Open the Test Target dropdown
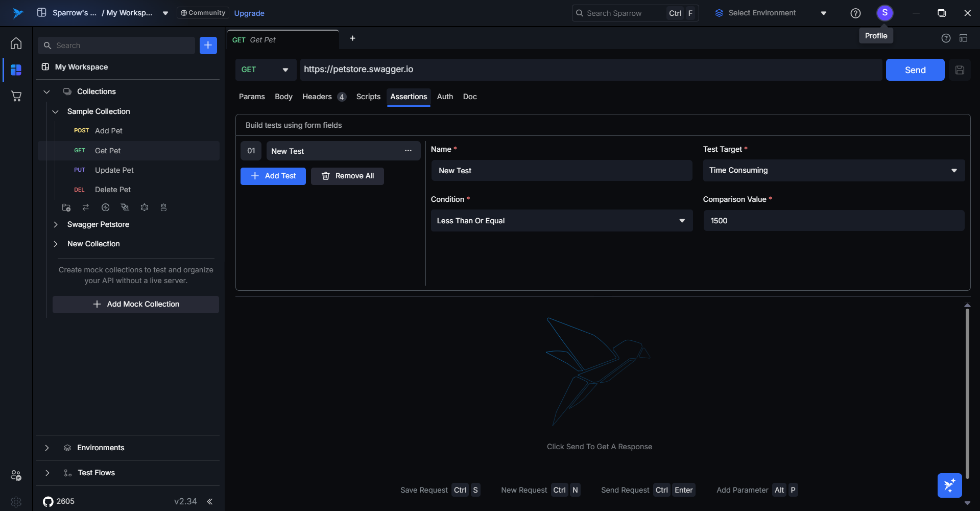 pos(833,171)
